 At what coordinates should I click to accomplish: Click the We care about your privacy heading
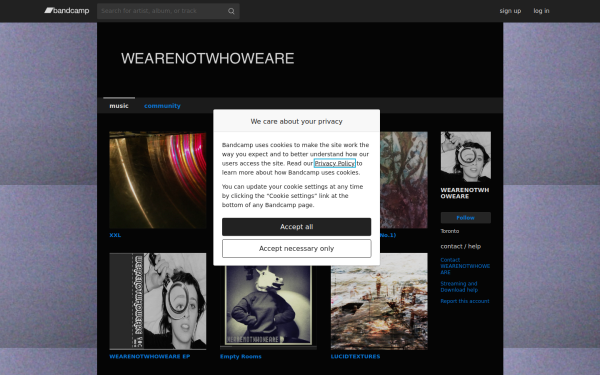[297, 121]
